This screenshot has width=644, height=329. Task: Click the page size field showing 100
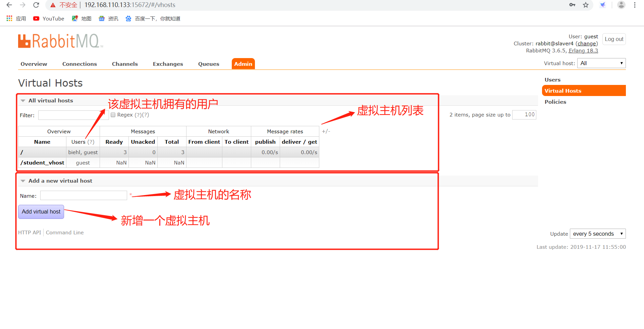click(x=524, y=114)
